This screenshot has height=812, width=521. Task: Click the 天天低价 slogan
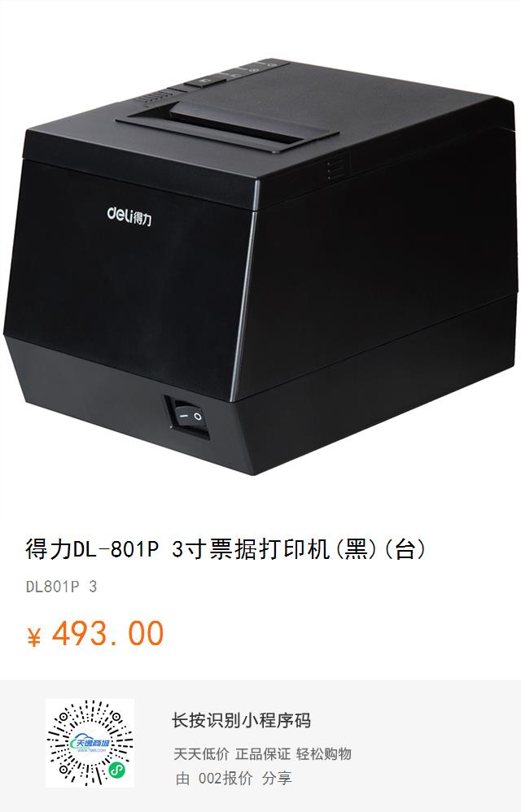click(201, 753)
